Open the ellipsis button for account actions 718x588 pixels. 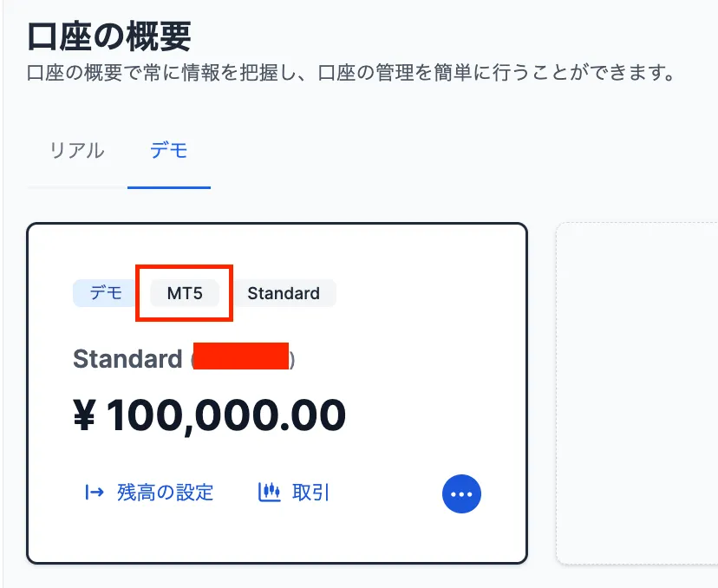(x=462, y=493)
